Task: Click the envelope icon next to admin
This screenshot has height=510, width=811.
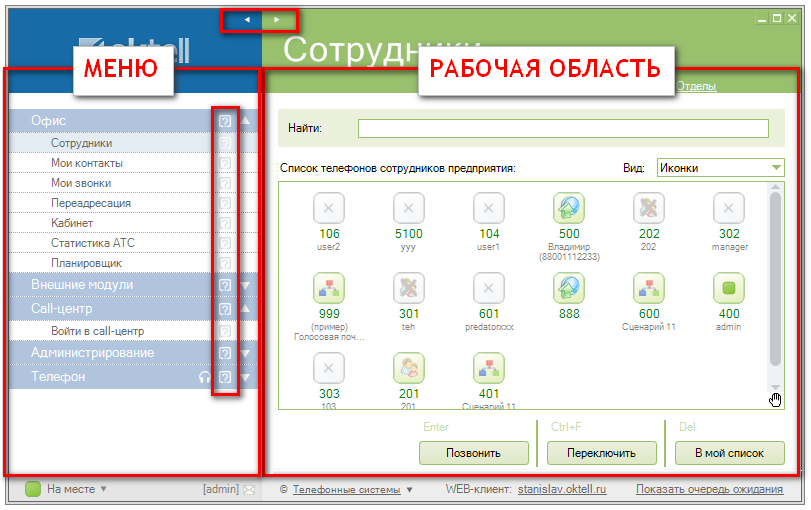Action: (249, 490)
